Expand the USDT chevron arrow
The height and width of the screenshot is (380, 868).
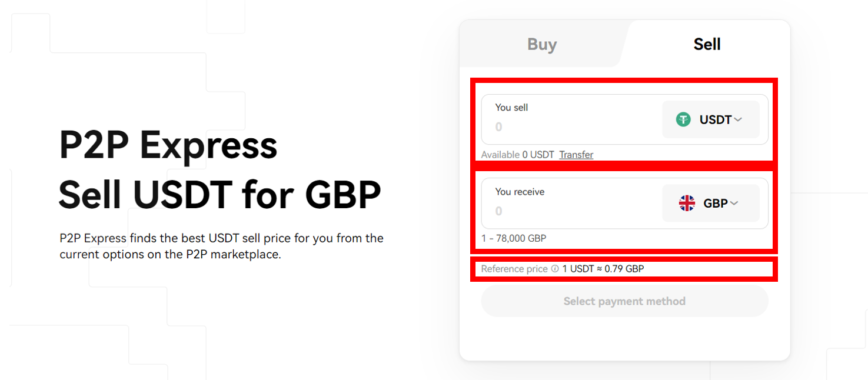tap(738, 119)
